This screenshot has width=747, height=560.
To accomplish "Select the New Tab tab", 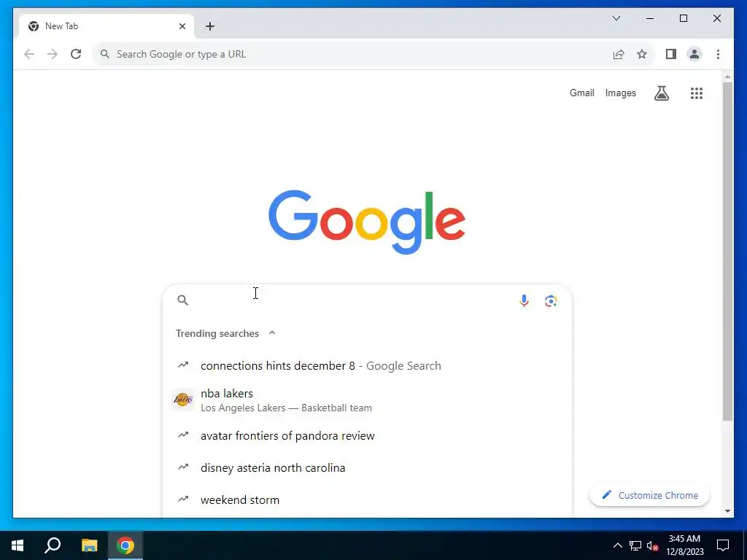I will 107,26.
